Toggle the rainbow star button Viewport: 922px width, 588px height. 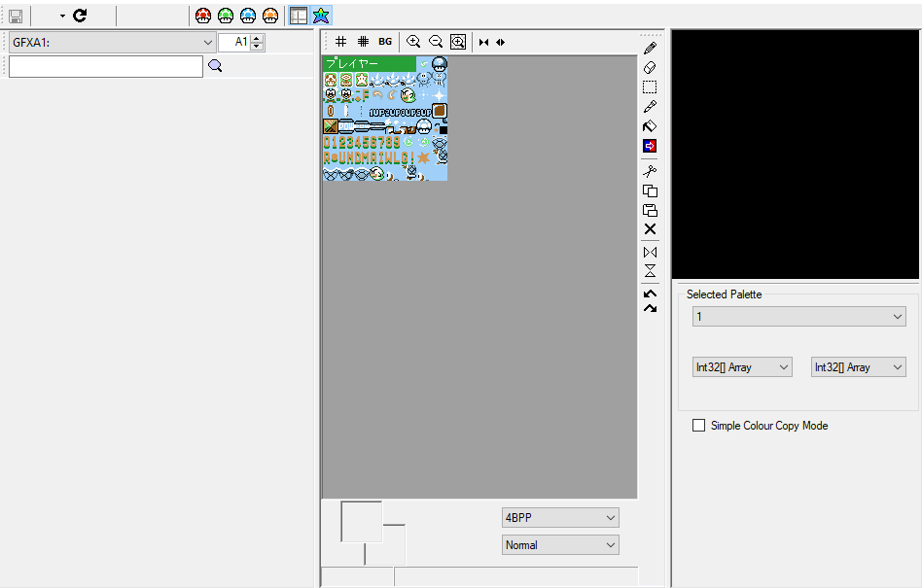[x=321, y=16]
